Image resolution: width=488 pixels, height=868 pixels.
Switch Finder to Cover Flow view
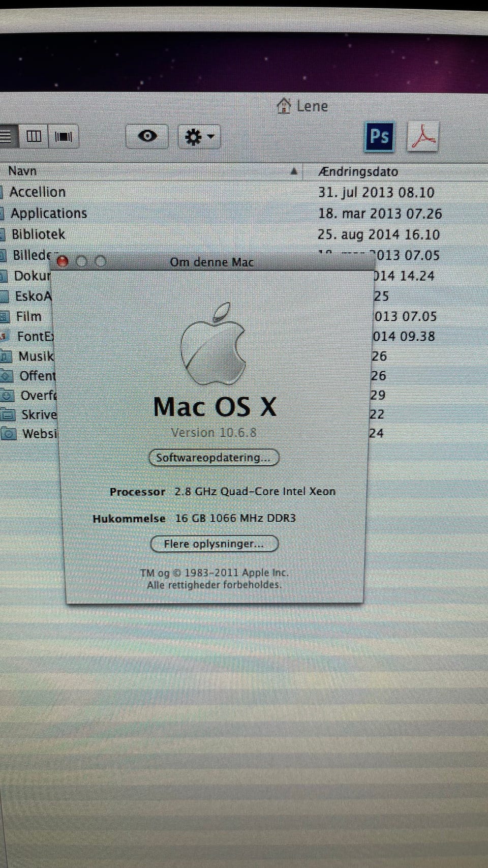pyautogui.click(x=64, y=136)
